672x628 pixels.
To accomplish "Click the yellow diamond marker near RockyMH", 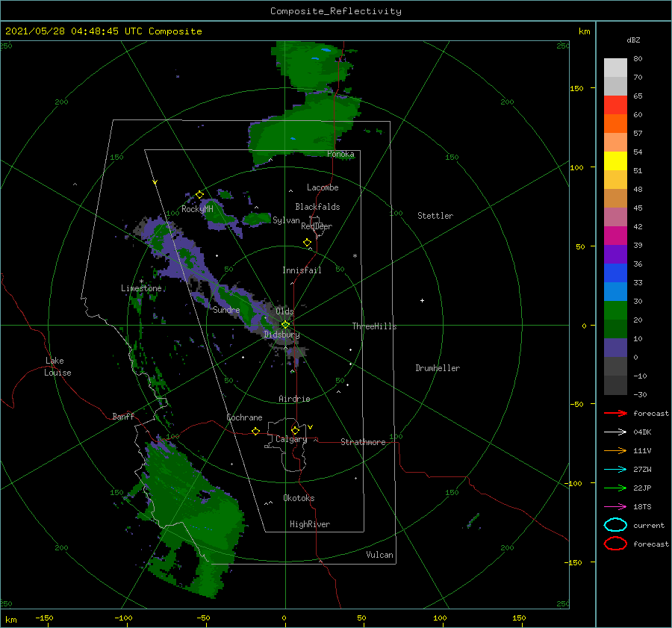I will coord(199,195).
